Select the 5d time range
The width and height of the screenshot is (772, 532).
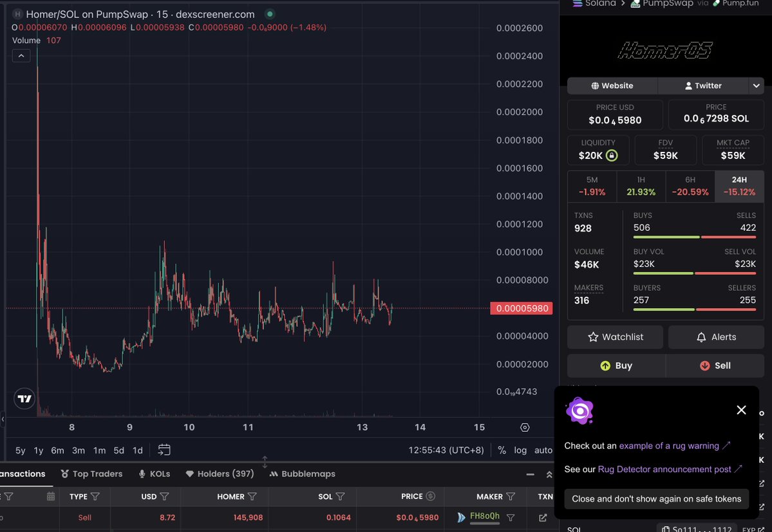pos(118,450)
